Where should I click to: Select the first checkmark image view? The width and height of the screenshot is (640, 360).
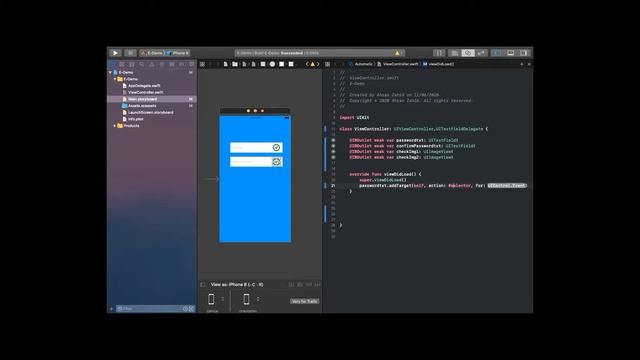(276, 148)
